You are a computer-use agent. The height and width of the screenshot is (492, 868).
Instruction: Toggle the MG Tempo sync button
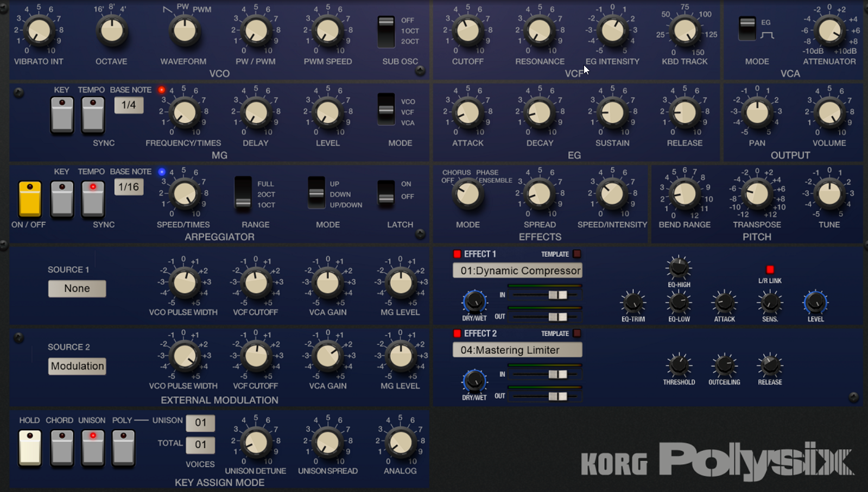pos(93,115)
